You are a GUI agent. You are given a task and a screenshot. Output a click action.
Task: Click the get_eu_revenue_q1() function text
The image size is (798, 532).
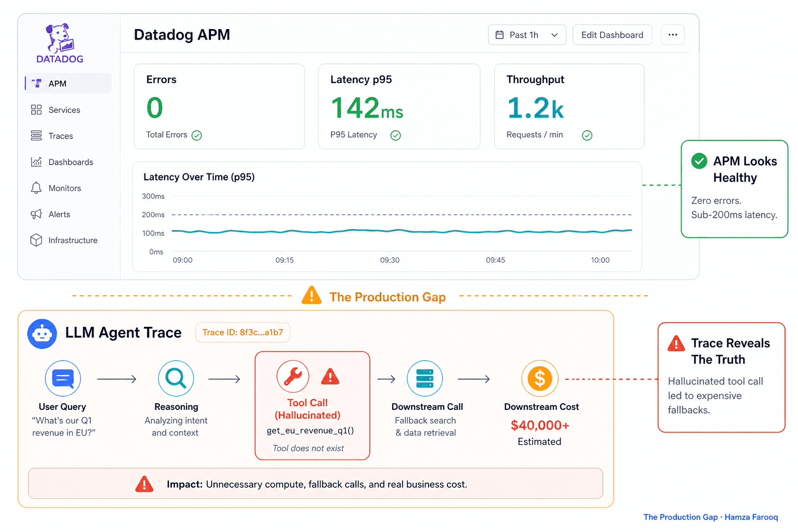[310, 431]
